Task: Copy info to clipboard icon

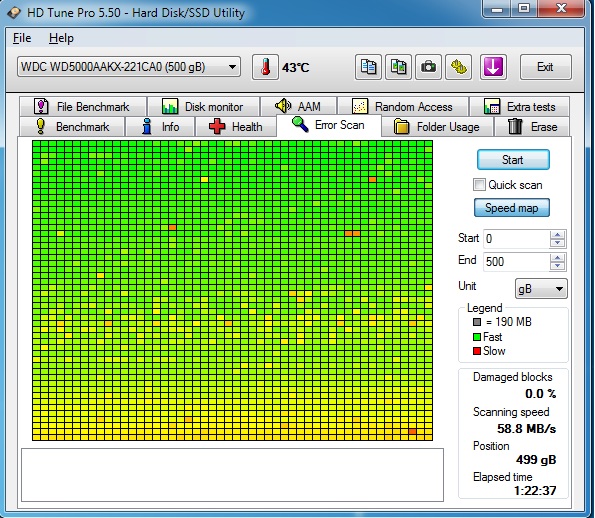Action: [x=368, y=67]
